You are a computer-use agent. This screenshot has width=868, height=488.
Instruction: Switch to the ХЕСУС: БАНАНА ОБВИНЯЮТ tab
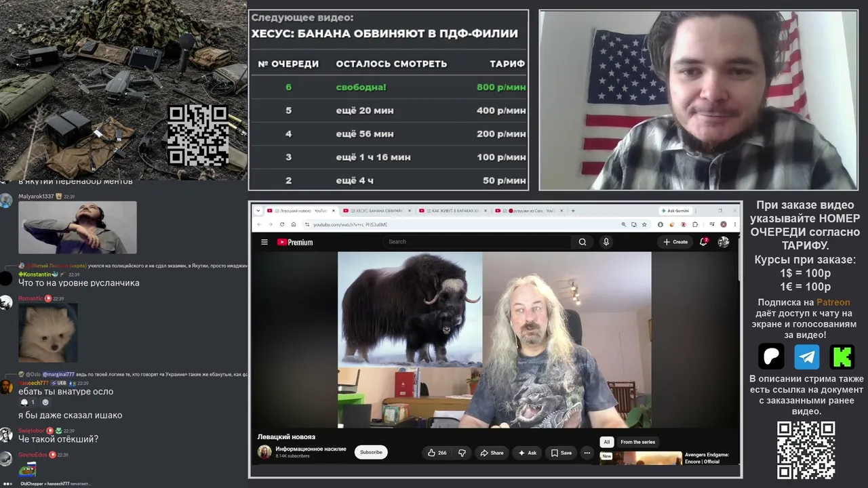376,211
